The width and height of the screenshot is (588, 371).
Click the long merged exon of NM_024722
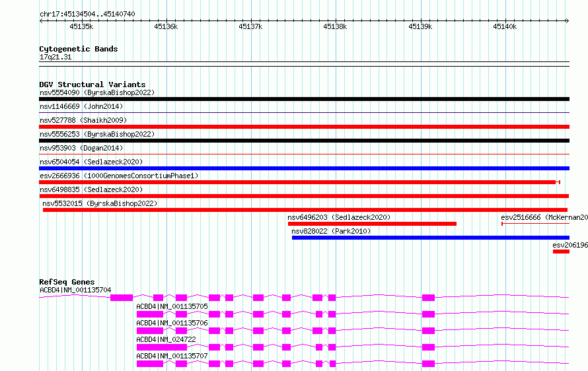[x=162, y=347]
